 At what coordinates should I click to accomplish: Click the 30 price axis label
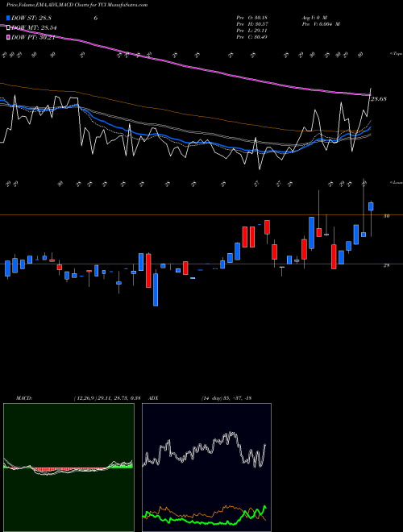(x=386, y=215)
